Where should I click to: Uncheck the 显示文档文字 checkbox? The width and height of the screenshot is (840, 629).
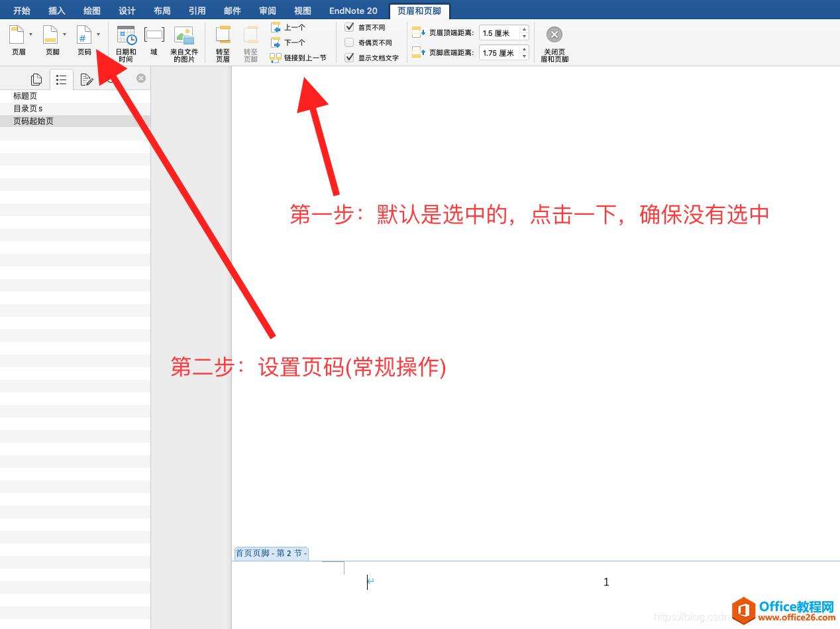click(350, 58)
